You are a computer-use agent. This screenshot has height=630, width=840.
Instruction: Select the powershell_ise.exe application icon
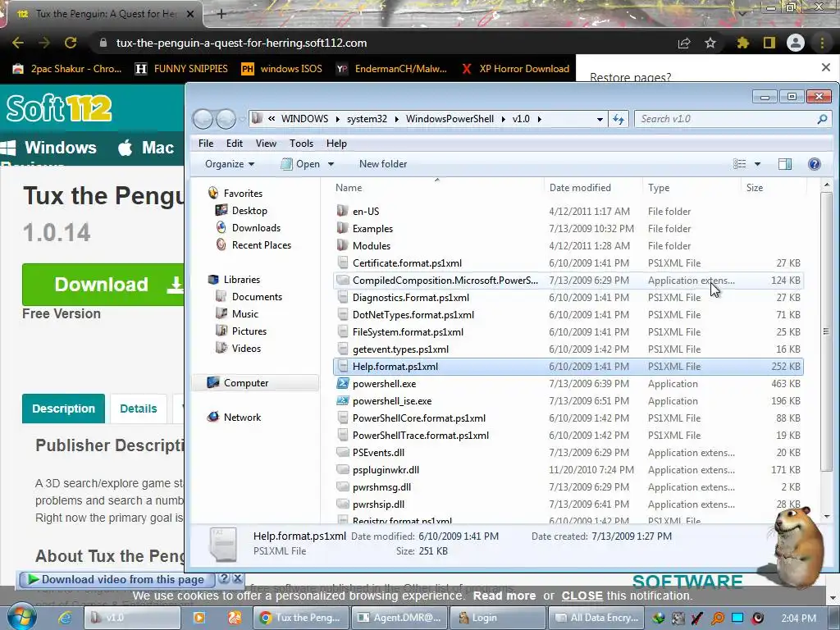click(x=343, y=400)
